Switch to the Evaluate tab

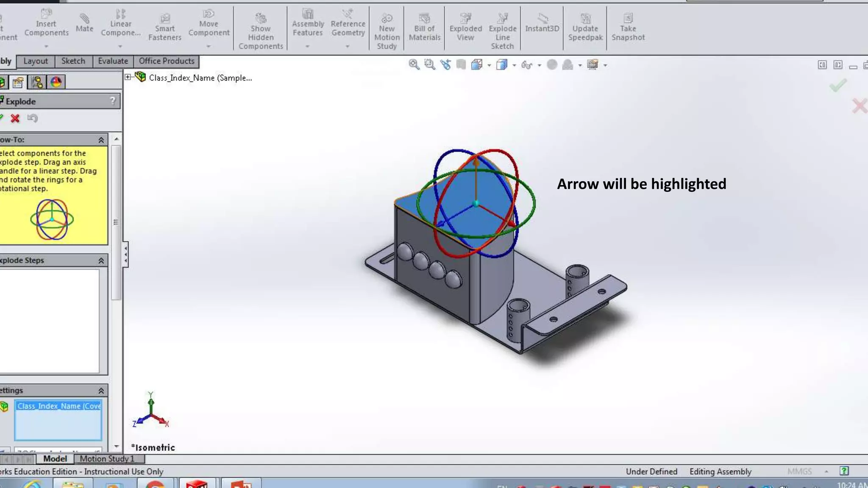113,61
